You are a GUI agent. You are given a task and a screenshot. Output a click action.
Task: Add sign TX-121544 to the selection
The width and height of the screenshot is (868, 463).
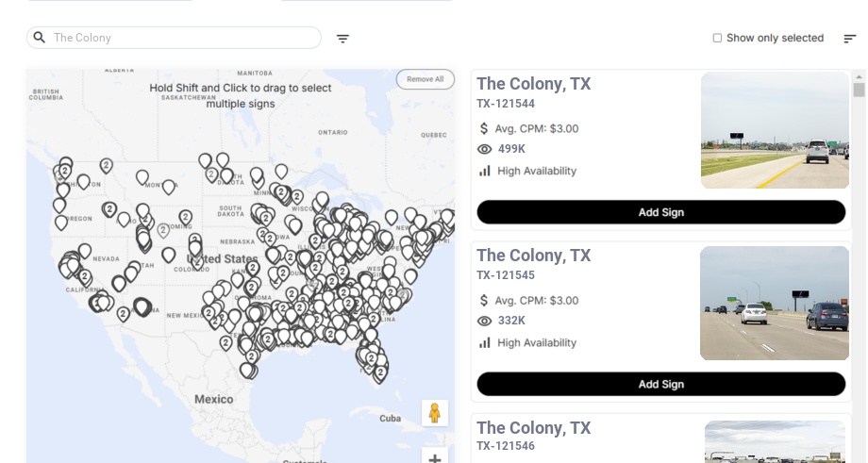(660, 212)
